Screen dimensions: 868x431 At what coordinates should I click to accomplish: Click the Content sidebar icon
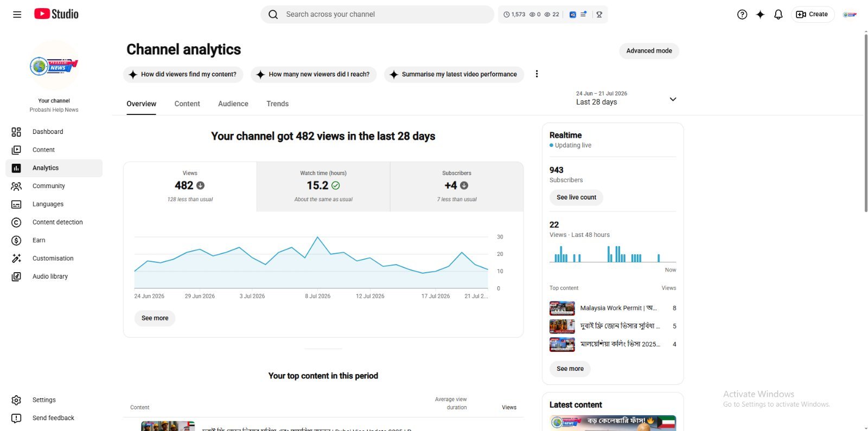pyautogui.click(x=16, y=150)
